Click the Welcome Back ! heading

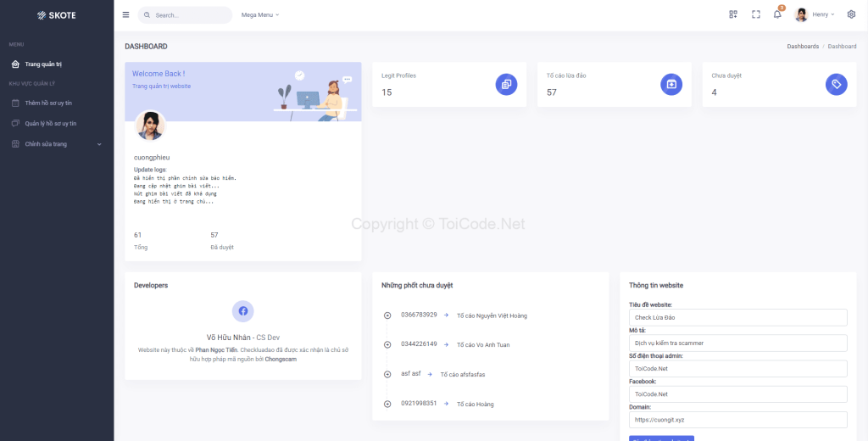[x=159, y=74]
